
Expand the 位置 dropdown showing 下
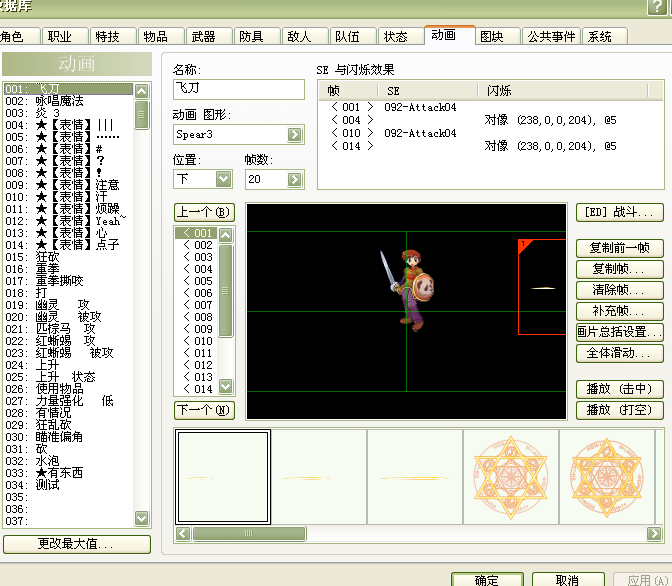pos(223,179)
